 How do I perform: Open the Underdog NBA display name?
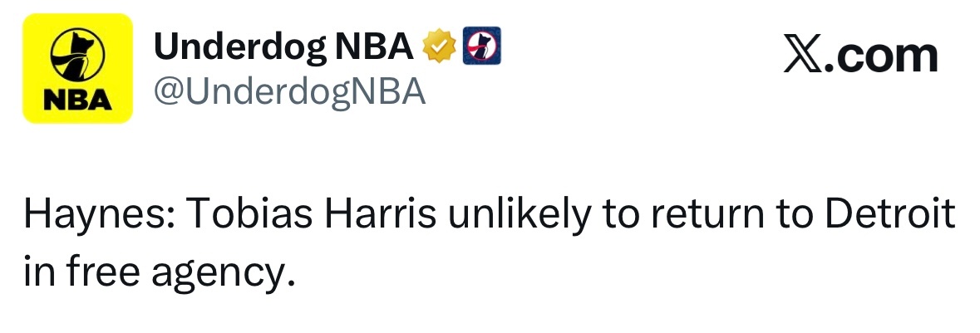click(x=283, y=47)
